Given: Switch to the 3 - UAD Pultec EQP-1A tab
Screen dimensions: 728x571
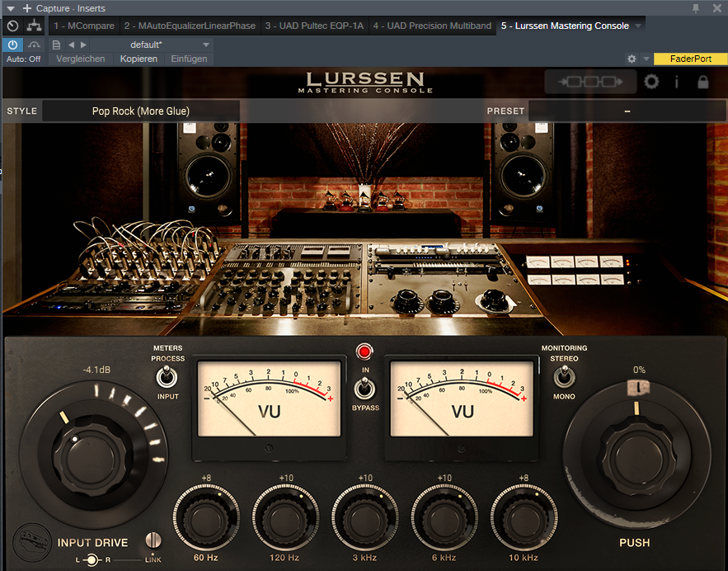Looking at the screenshot, I should [314, 26].
